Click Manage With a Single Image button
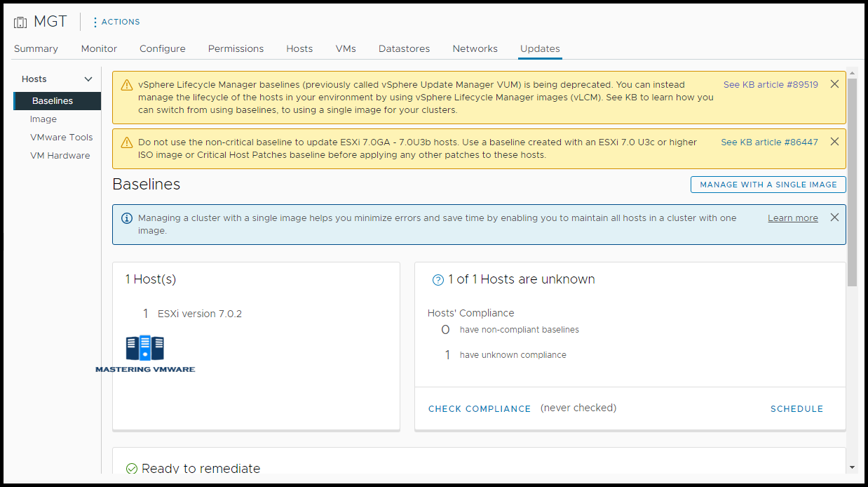Viewport: 868px width, 487px height. click(x=768, y=185)
